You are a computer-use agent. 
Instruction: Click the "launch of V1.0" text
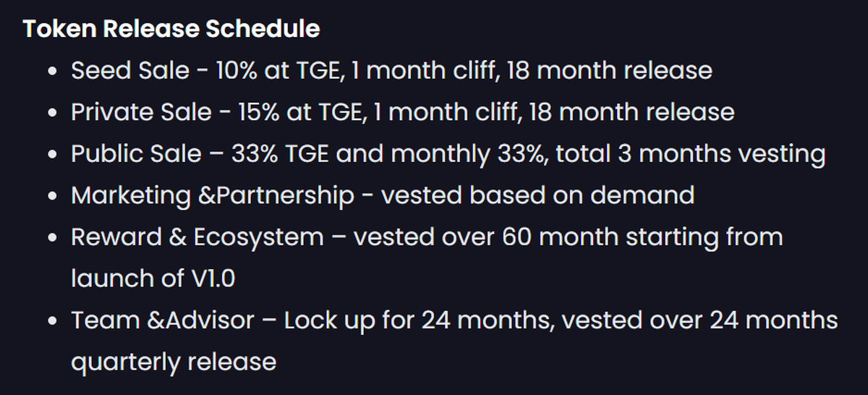click(153, 279)
